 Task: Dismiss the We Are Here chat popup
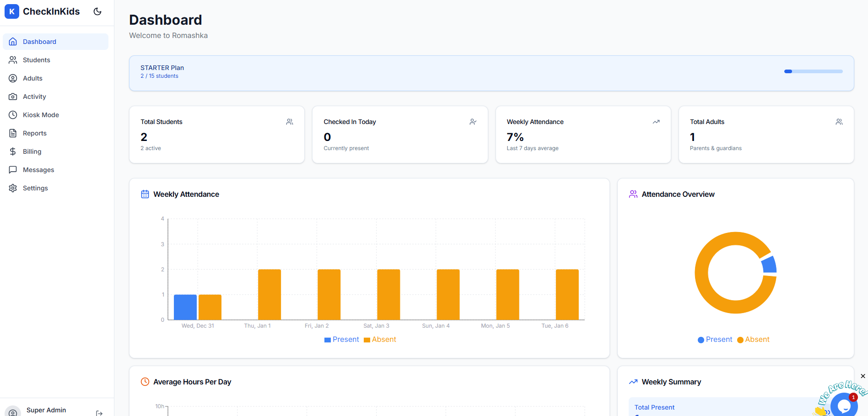[863, 376]
